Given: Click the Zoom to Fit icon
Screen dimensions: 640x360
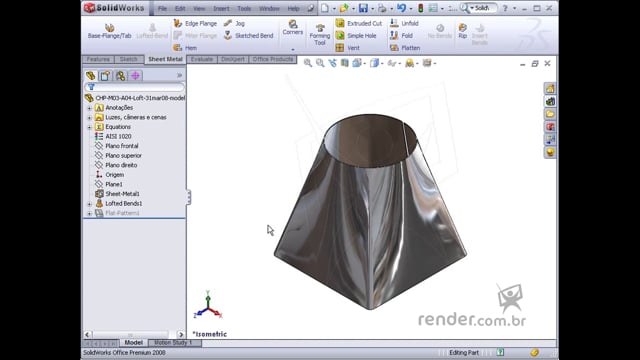Looking at the screenshot, I should (x=308, y=63).
